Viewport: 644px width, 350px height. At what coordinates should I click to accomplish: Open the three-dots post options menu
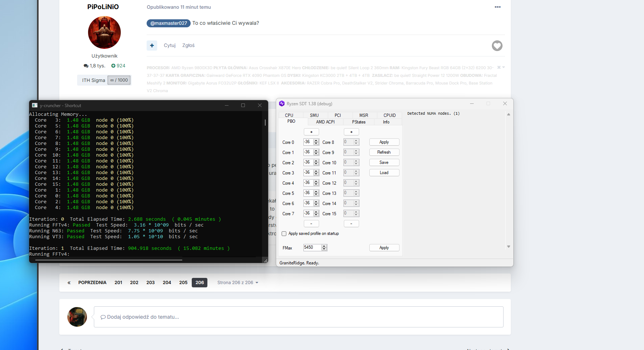coord(497,7)
